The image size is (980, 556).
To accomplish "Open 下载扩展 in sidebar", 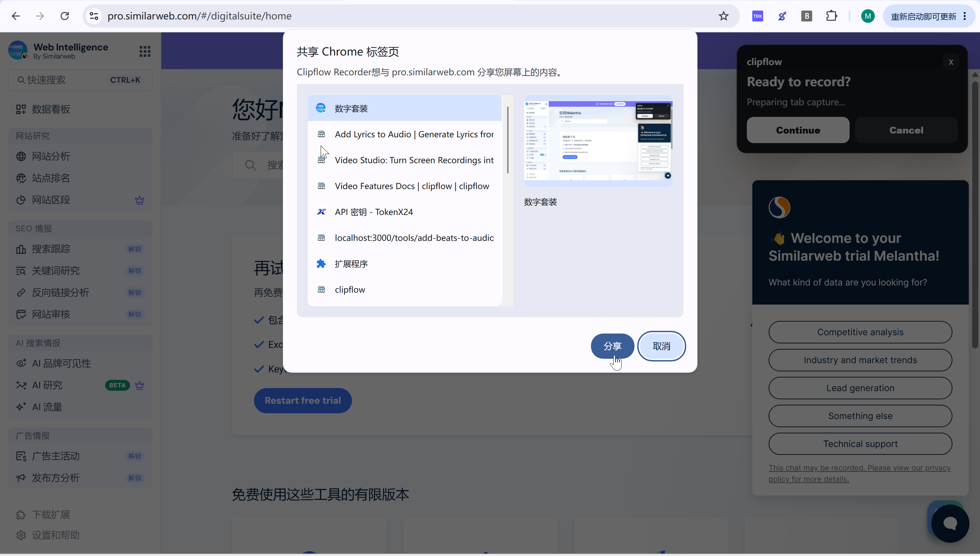I will point(80,515).
